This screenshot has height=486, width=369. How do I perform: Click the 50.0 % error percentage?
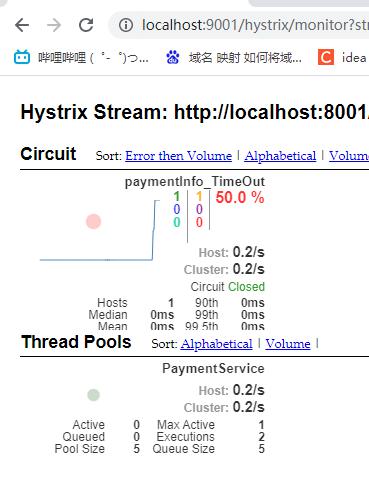[240, 197]
